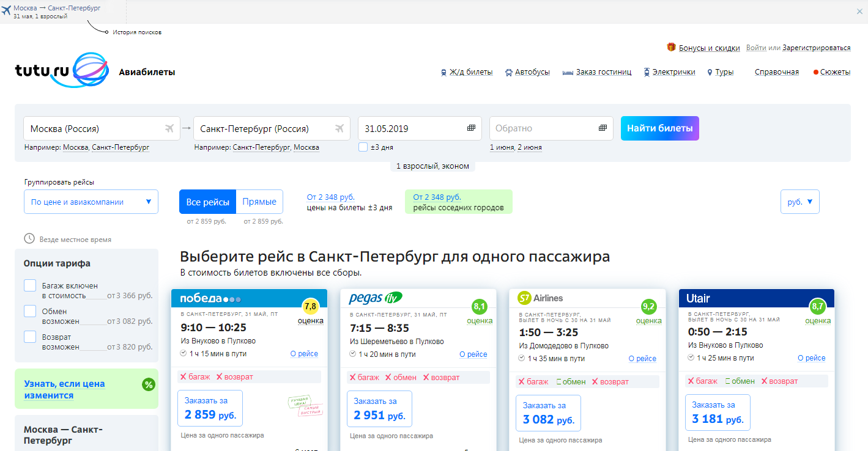868x451 pixels.
Task: Check the Обмен возможен option
Action: (30, 311)
